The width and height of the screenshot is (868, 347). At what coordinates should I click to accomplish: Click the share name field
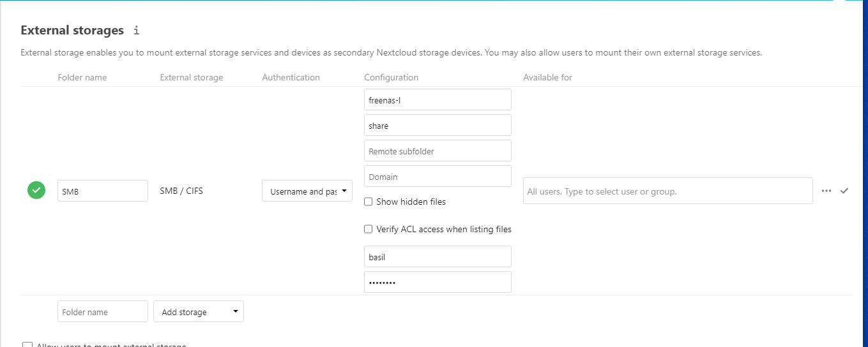coord(438,125)
